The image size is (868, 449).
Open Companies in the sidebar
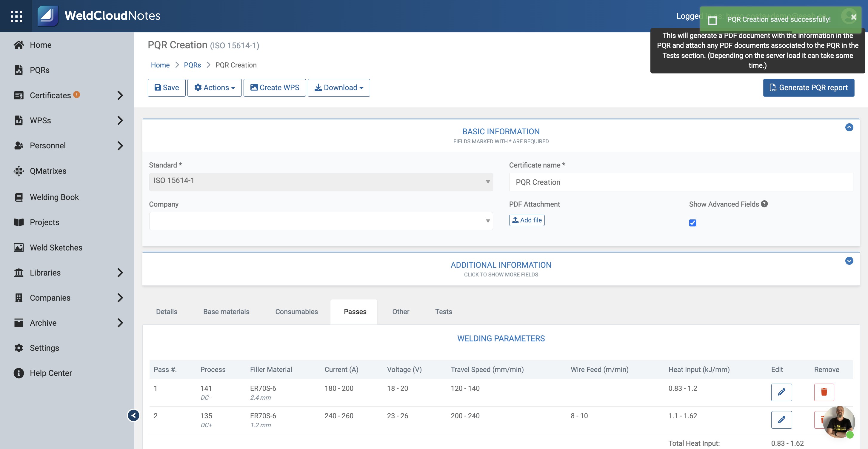point(50,298)
